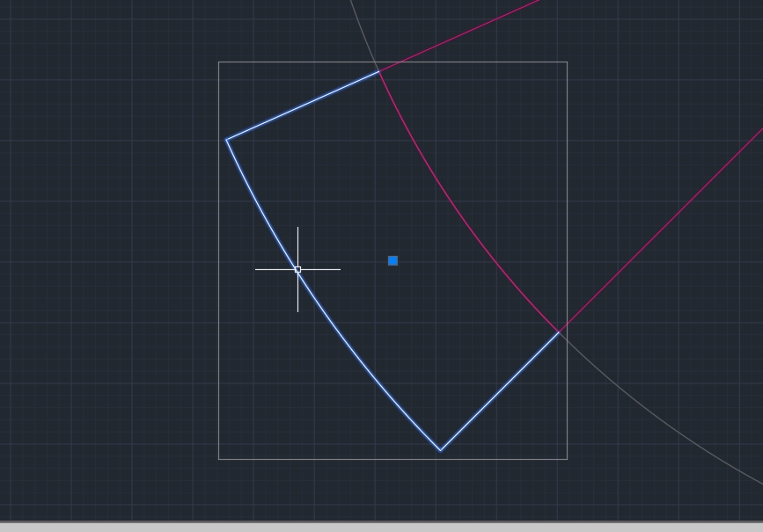
Task: Click where the magenta arc meets the top edge
Action: coord(379,71)
